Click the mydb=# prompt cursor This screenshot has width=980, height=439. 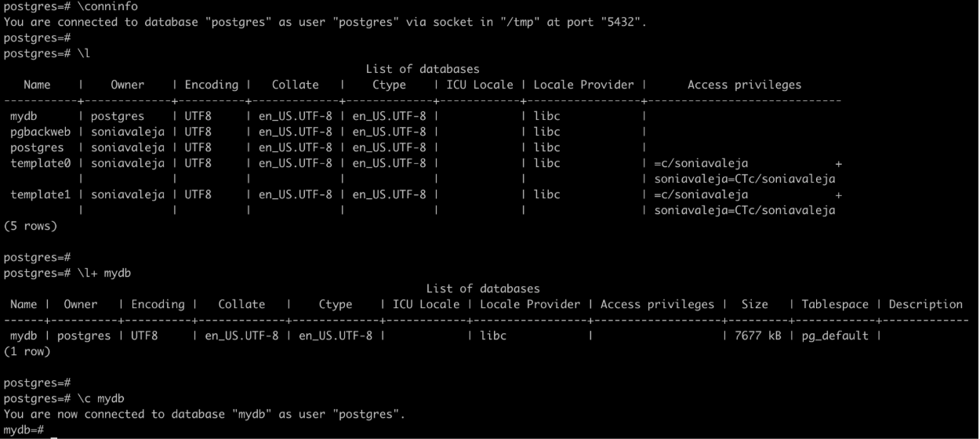tap(54, 430)
